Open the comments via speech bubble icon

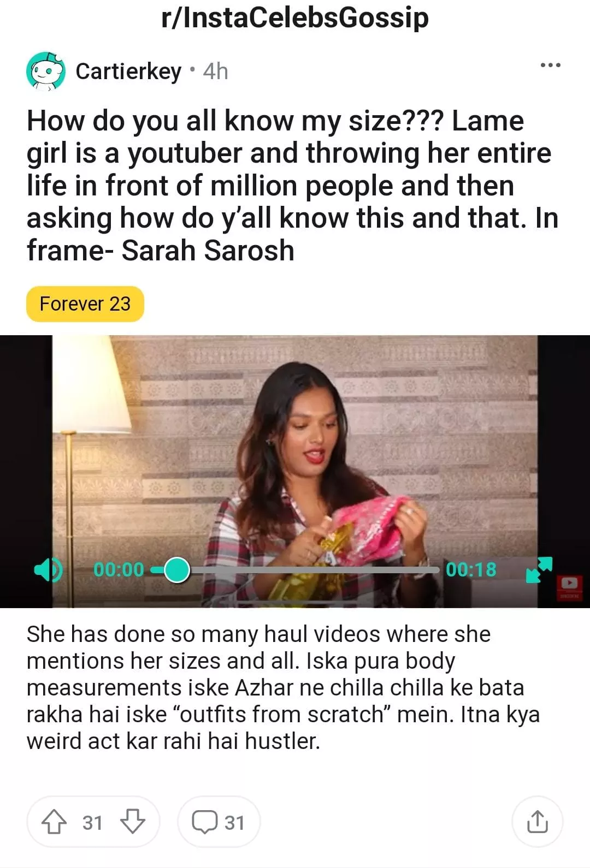point(205,822)
